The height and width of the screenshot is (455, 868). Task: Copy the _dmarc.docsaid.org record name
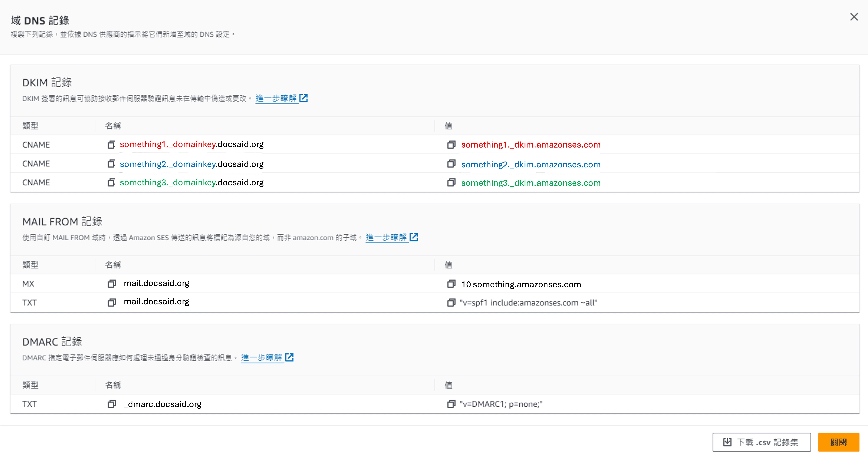point(111,404)
